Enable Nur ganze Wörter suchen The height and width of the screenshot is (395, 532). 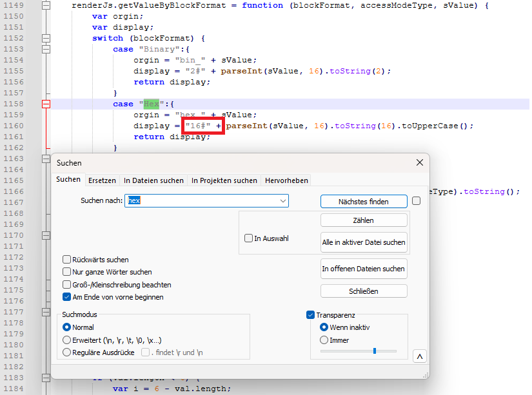67,272
